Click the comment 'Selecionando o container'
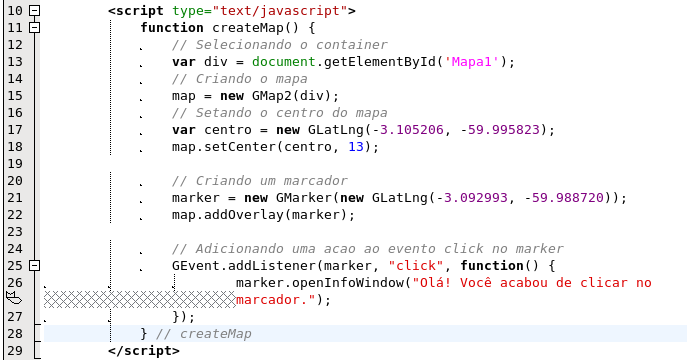 coord(280,44)
